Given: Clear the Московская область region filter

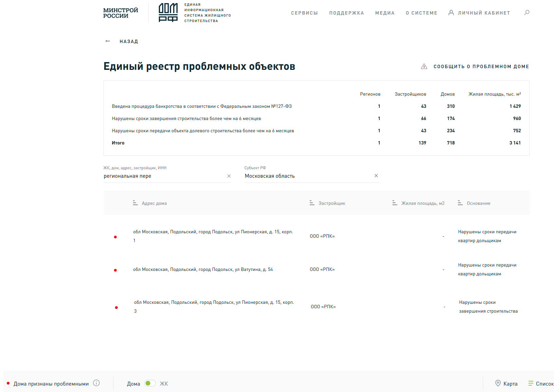Looking at the screenshot, I should pyautogui.click(x=376, y=176).
